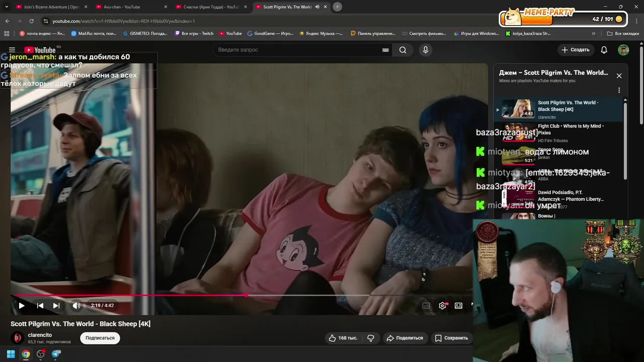Open the clarencito channel avatar

(18, 338)
